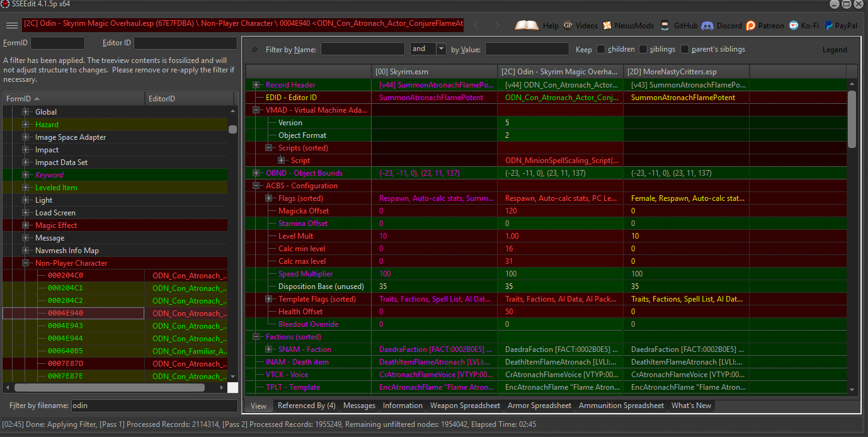Expand the Flags (sorted) row
The height and width of the screenshot is (437, 868).
269,198
